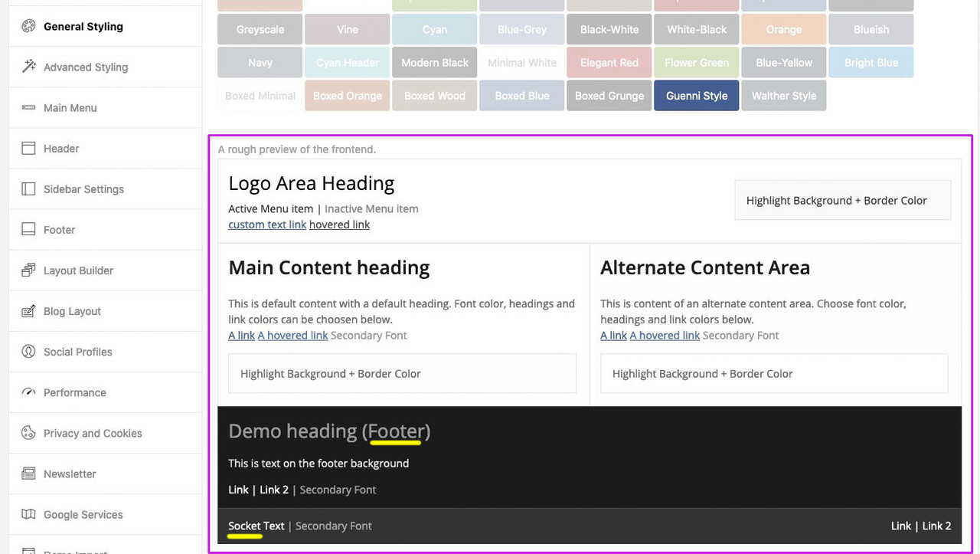Click 'A hovered link' under Main Content
The width and height of the screenshot is (980, 554).
pyautogui.click(x=292, y=335)
